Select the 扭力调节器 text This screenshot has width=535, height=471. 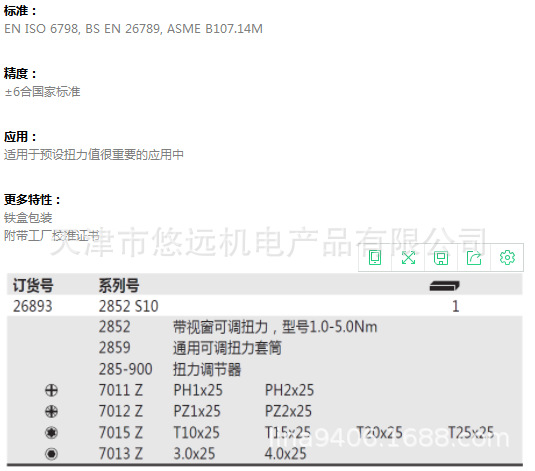pos(207,369)
